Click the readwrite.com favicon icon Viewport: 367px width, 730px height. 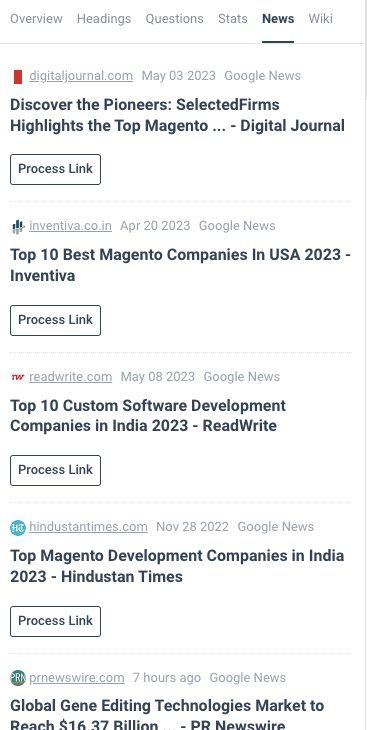[18, 377]
